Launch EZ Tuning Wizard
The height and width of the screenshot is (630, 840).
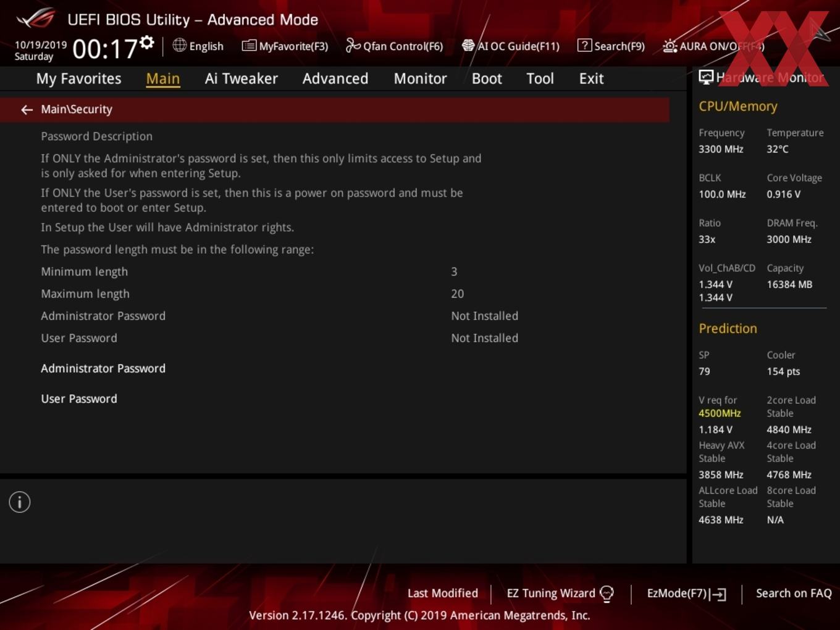pos(551,593)
